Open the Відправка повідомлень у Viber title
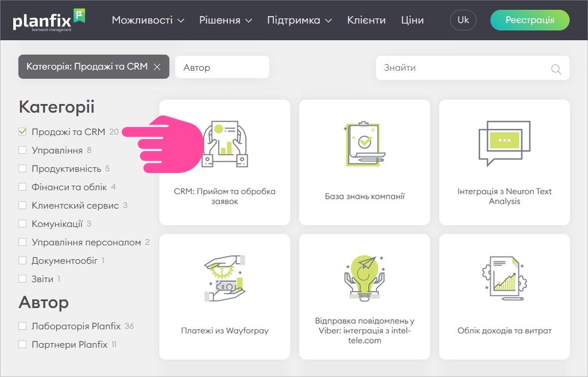588x377 pixels. point(365,331)
